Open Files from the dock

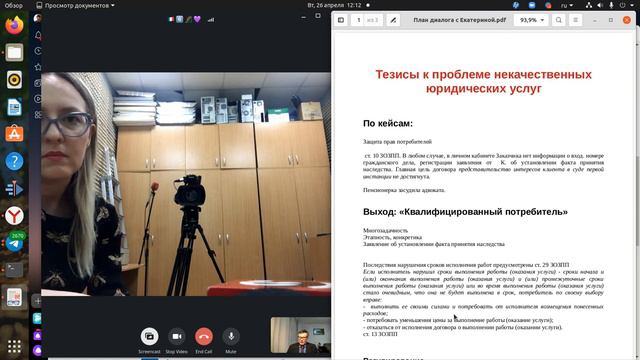[14, 53]
